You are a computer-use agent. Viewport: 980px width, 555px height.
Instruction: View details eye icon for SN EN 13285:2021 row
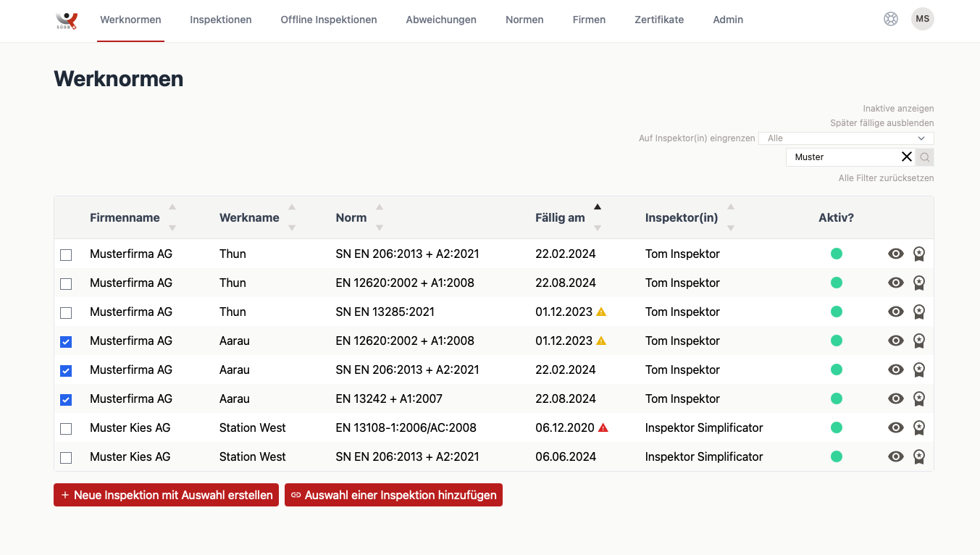896,312
